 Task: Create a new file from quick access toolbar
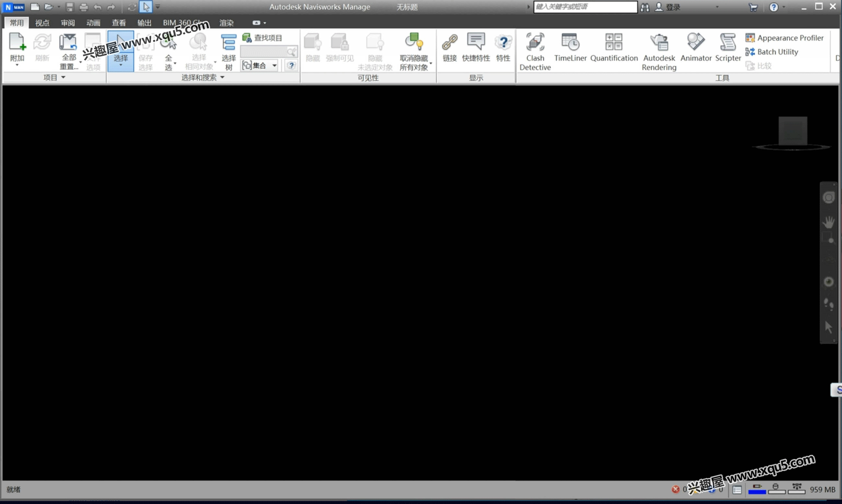(35, 7)
